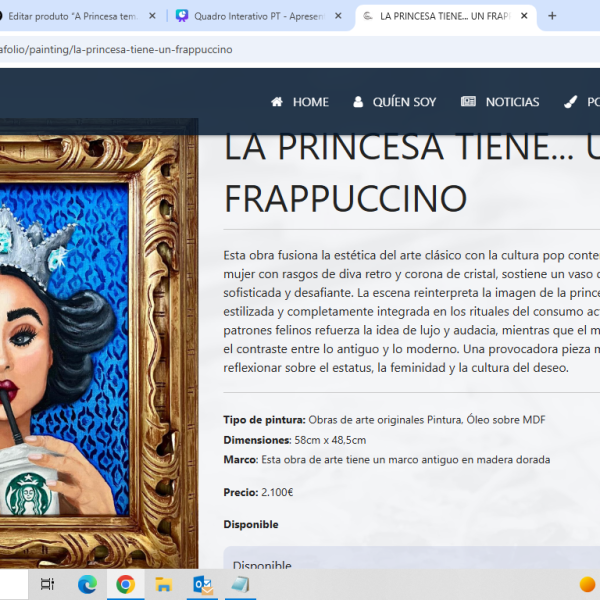Open the NOTICIAS menu item
Screen dimensions: 600x600
point(512,102)
